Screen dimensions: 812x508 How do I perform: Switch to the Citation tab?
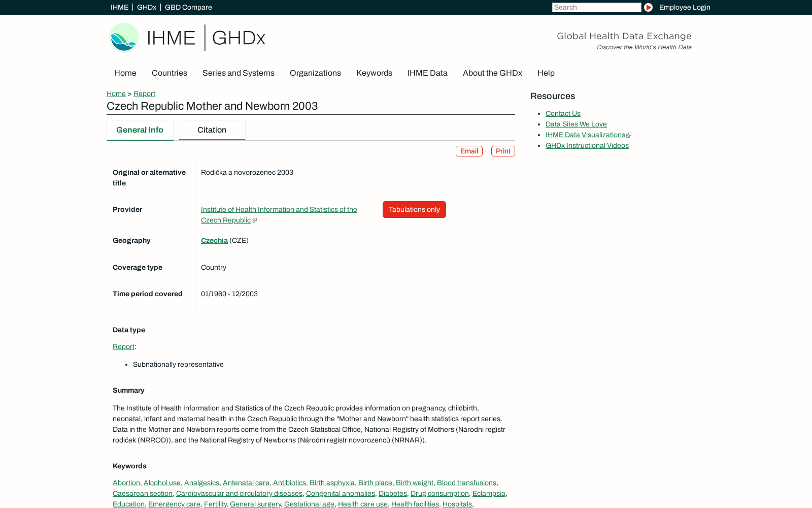pyautogui.click(x=212, y=130)
